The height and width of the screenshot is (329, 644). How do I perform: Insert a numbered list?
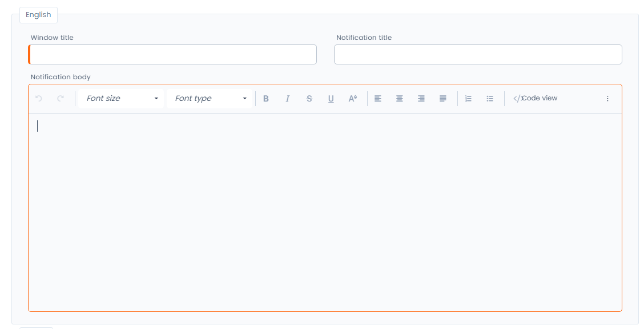tap(468, 99)
